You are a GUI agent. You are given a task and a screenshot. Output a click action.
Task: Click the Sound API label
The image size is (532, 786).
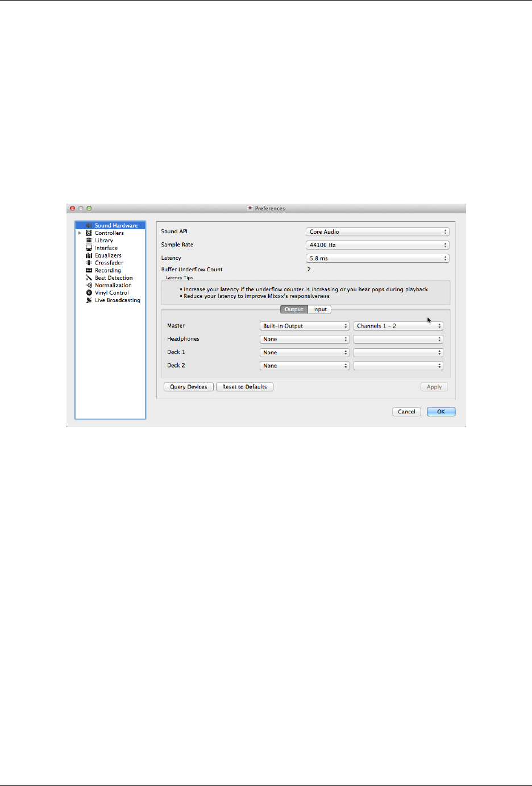[x=174, y=231]
